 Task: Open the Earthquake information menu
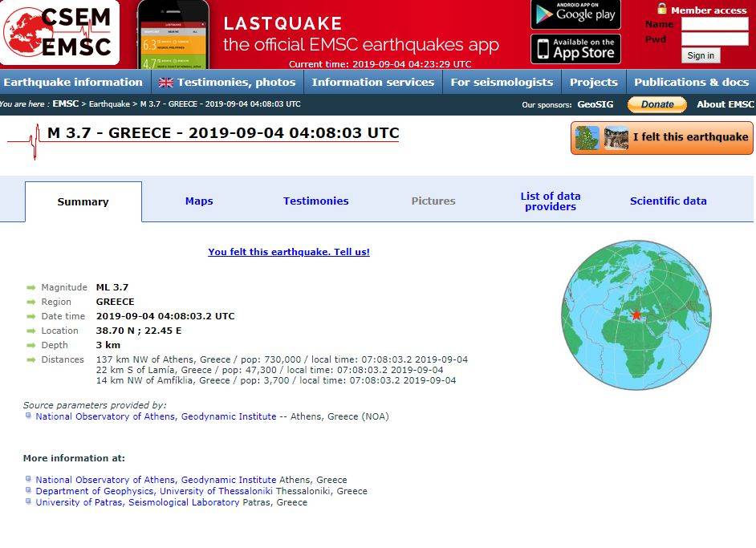[73, 82]
